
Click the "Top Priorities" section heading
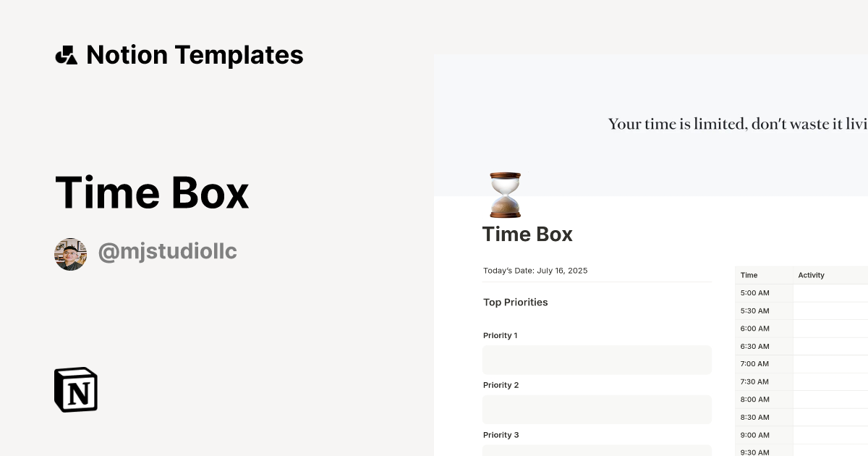click(515, 302)
